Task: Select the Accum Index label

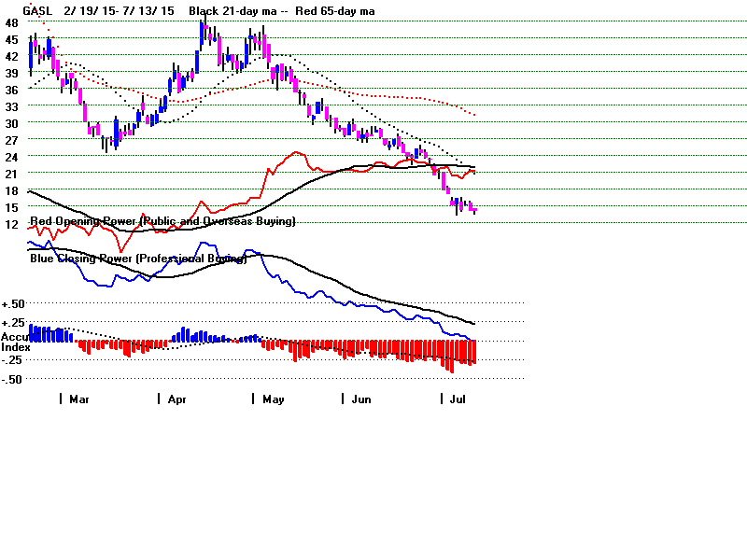Action: tap(16, 342)
